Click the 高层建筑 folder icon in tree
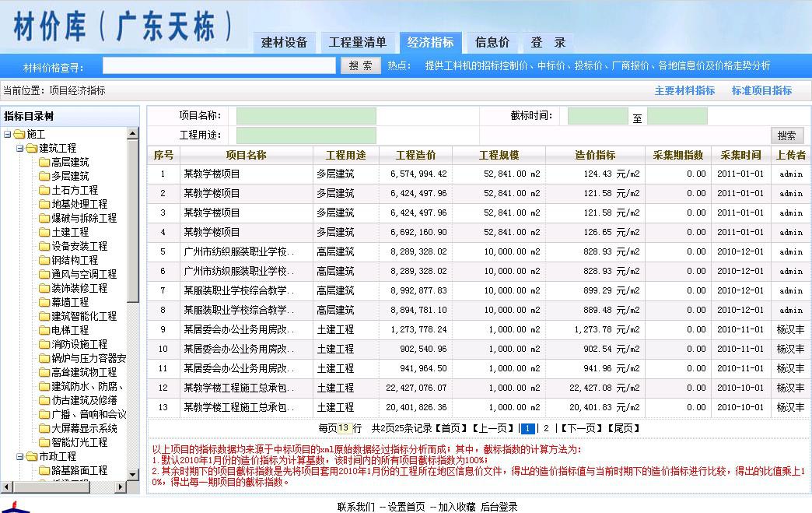812x513 pixels. click(x=44, y=162)
